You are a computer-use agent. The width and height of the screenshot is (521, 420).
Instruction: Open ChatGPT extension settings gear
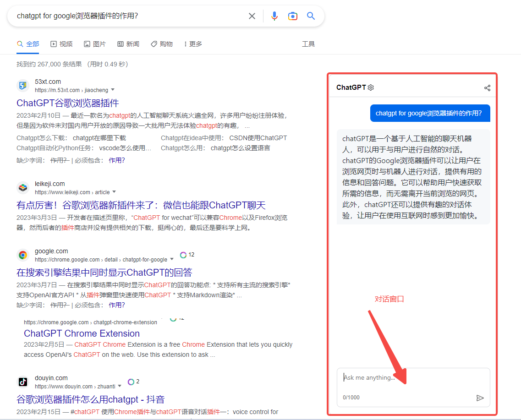coord(370,87)
